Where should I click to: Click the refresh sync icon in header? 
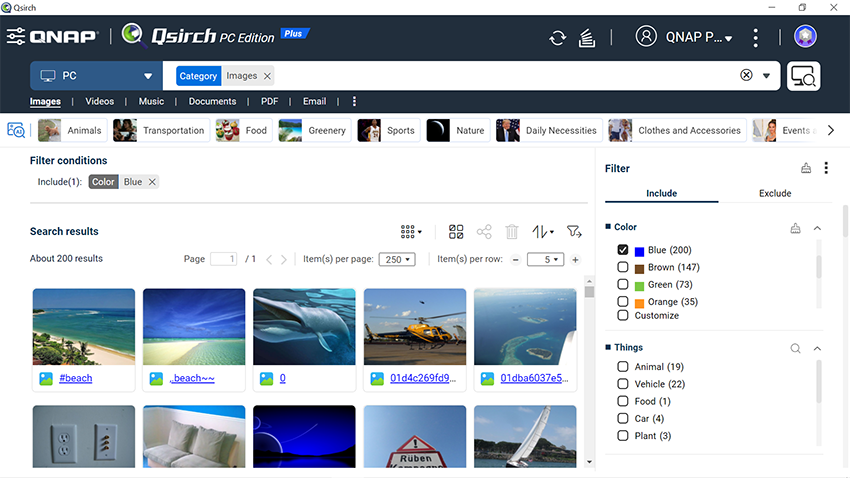click(557, 38)
